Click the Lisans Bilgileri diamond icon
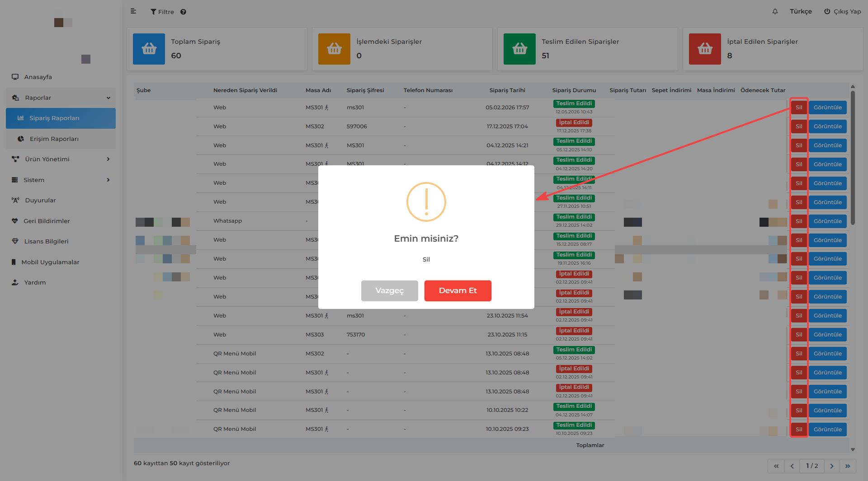Screen dimensions: 868x481 click(x=15, y=241)
